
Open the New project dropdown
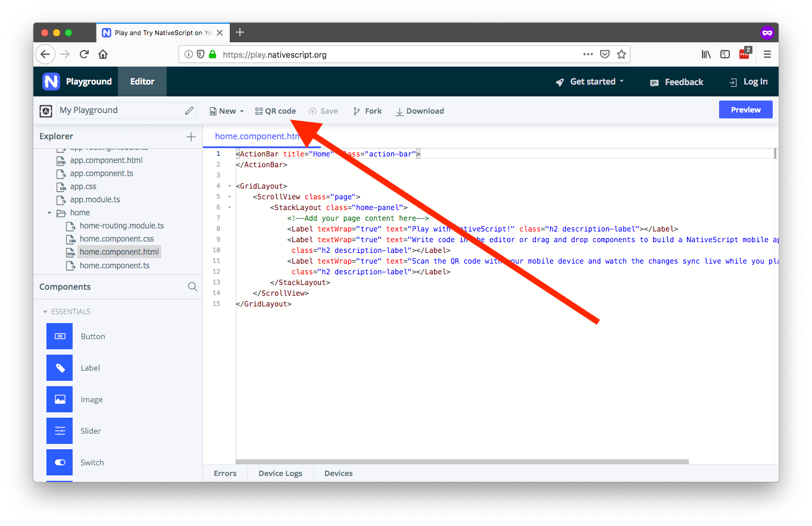(x=227, y=111)
